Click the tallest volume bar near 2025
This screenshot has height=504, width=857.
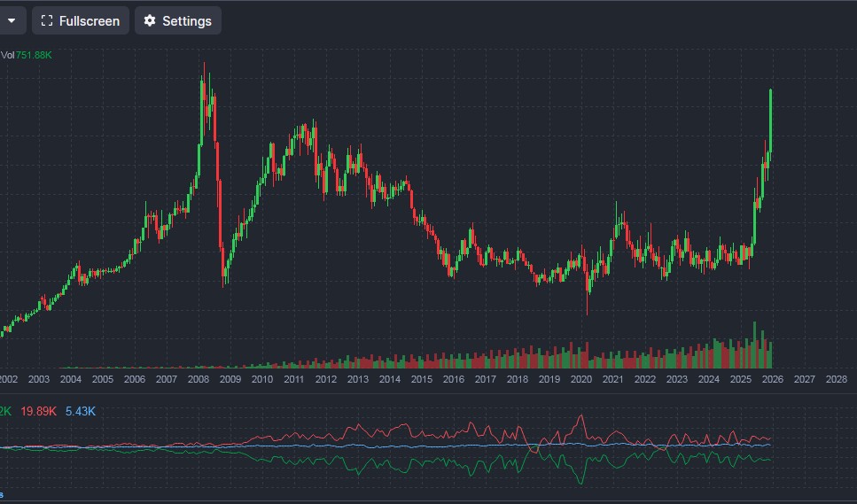754,344
